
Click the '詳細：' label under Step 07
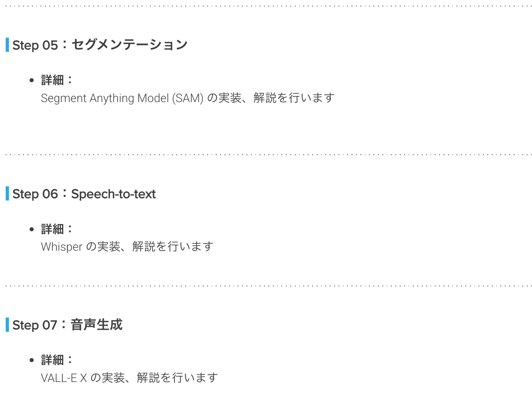pos(57,360)
